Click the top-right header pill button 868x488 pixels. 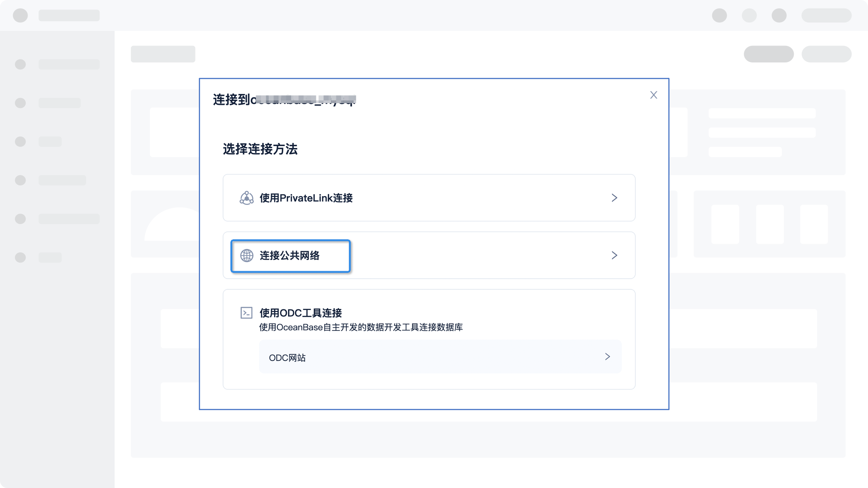(826, 15)
